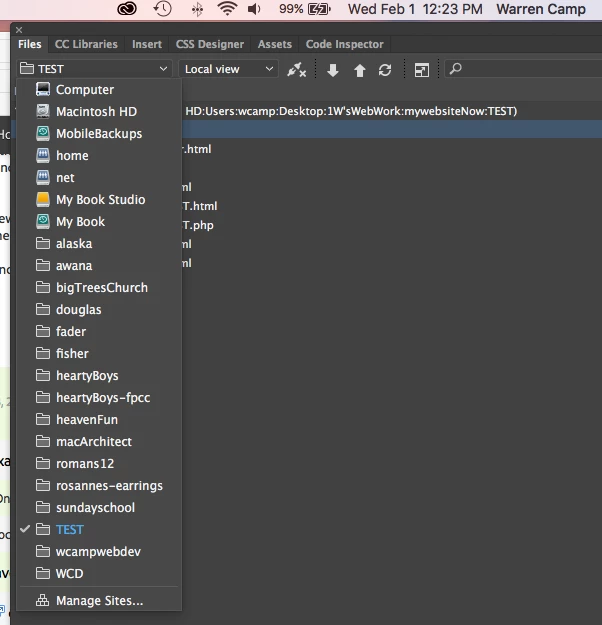Click the Bluetooth menu bar icon
The height and width of the screenshot is (625, 602).
tap(197, 9)
